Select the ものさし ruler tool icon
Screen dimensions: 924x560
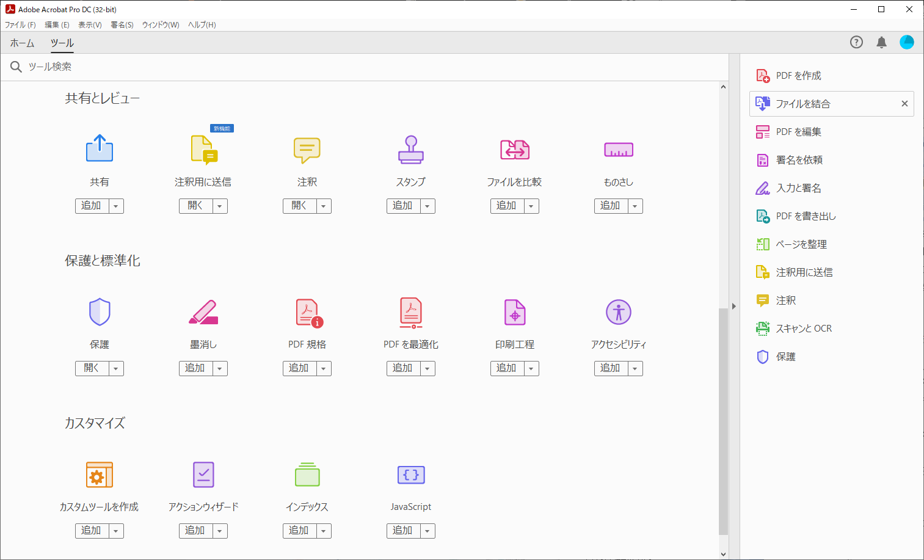pos(619,150)
